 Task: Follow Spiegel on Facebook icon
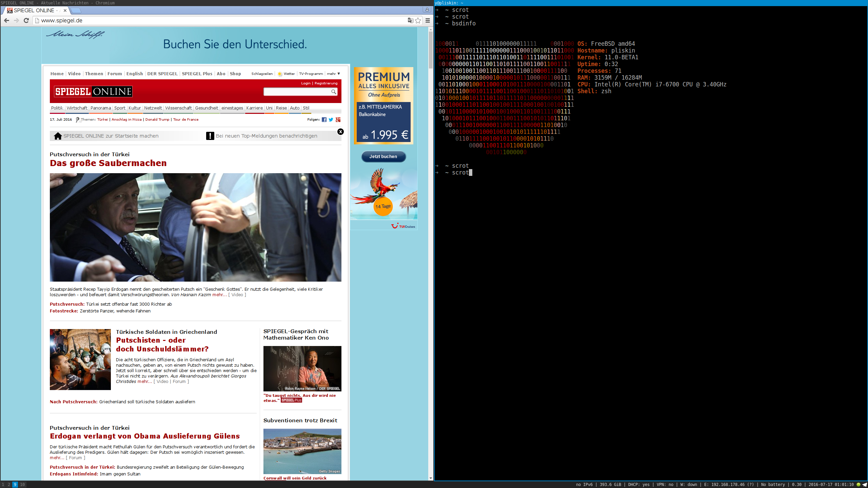(x=324, y=120)
